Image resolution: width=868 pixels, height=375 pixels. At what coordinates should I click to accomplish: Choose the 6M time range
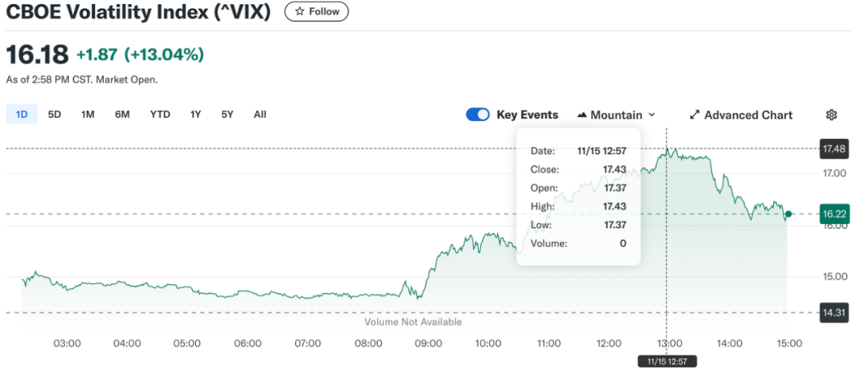[x=122, y=114]
